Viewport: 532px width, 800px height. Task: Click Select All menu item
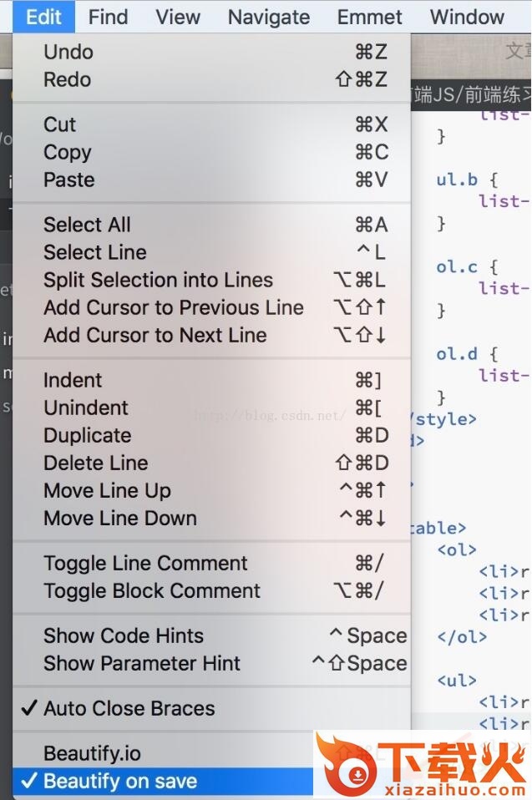(x=87, y=225)
